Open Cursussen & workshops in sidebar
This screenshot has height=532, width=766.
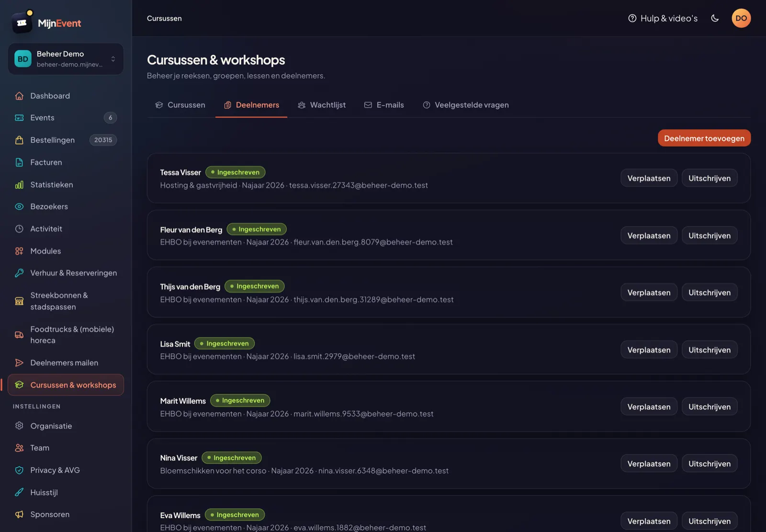point(66,385)
